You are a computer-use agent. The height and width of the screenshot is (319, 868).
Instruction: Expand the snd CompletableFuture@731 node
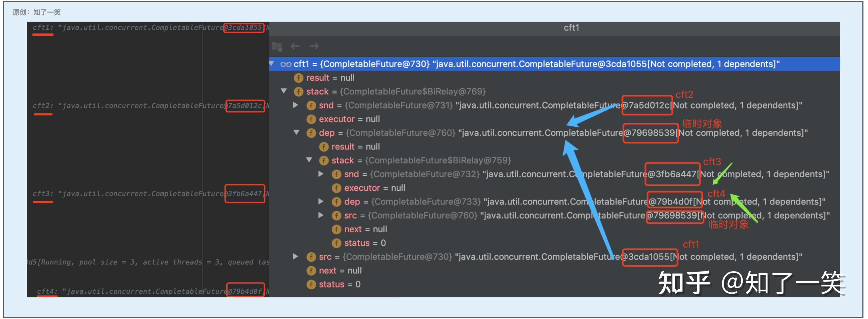(x=296, y=105)
